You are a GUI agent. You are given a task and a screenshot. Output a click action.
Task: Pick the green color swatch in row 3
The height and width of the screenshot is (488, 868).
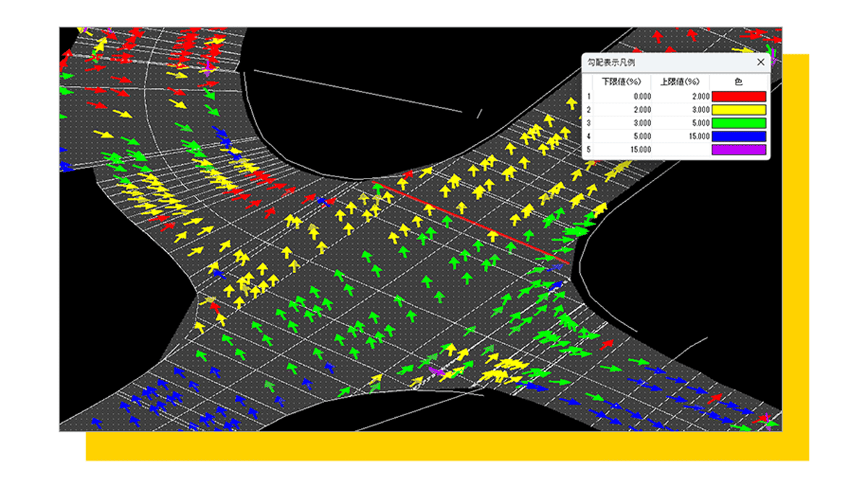[x=739, y=123]
